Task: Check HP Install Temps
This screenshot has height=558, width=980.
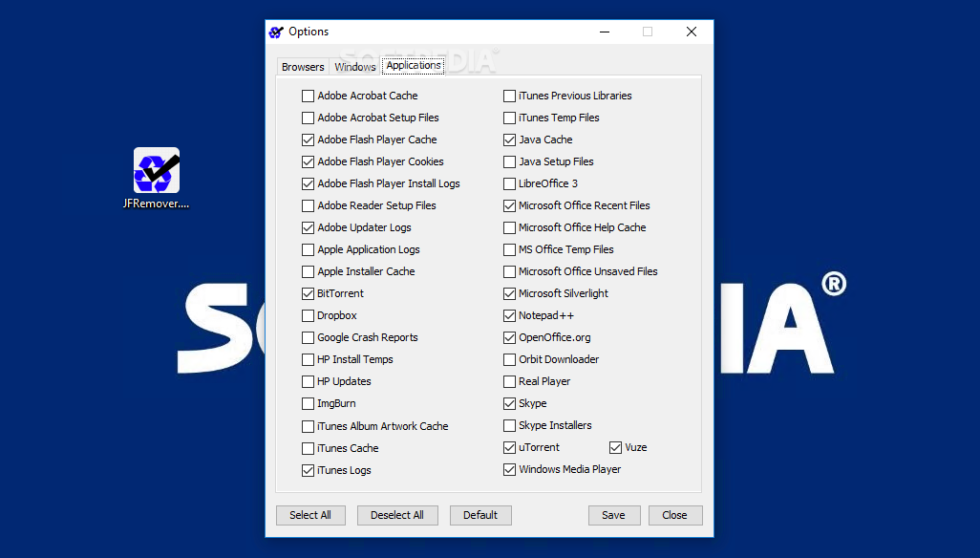Action: pos(309,360)
